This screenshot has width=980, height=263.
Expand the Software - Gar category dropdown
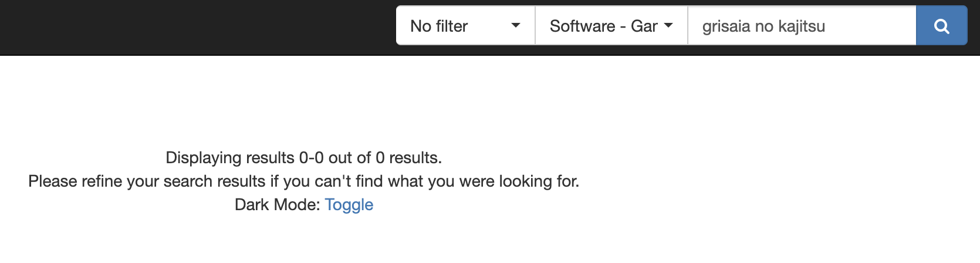611,26
